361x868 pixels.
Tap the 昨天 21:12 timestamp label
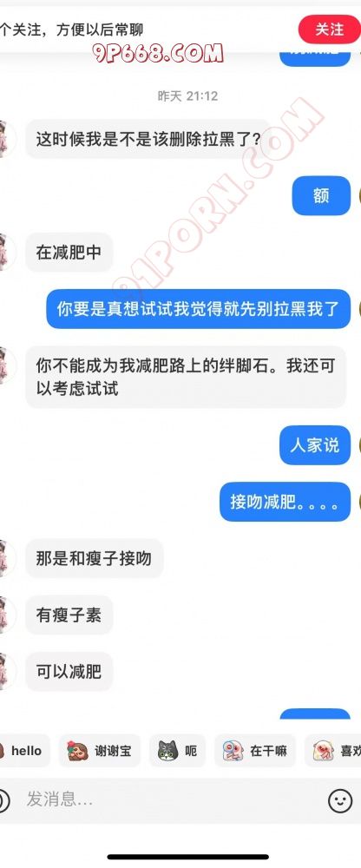click(x=187, y=95)
